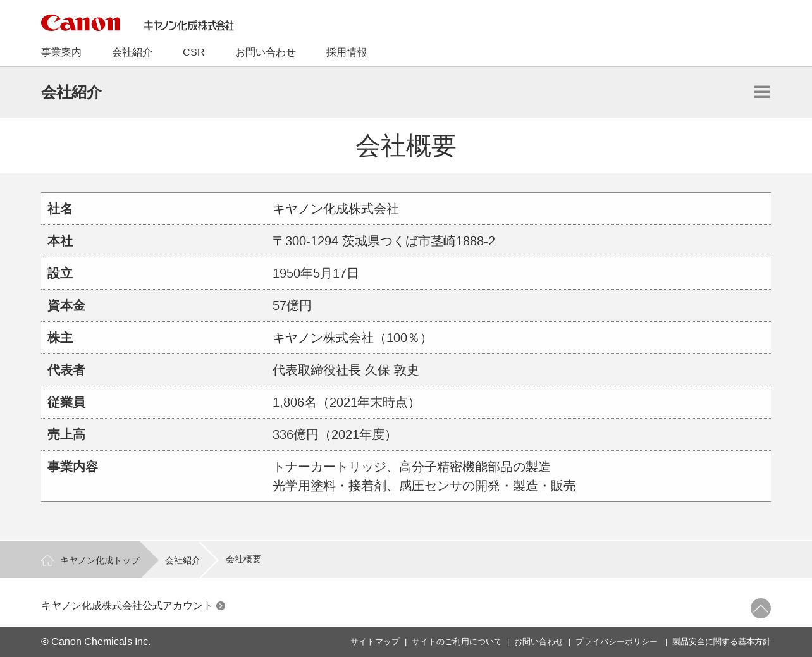
Task: Click the date 1950年5月17日
Action: point(316,273)
